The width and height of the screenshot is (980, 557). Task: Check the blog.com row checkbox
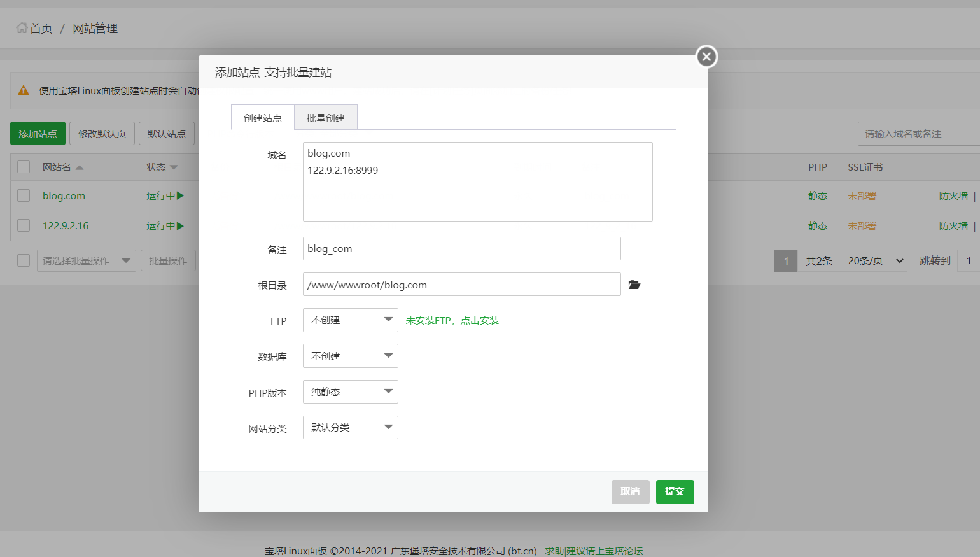[24, 195]
